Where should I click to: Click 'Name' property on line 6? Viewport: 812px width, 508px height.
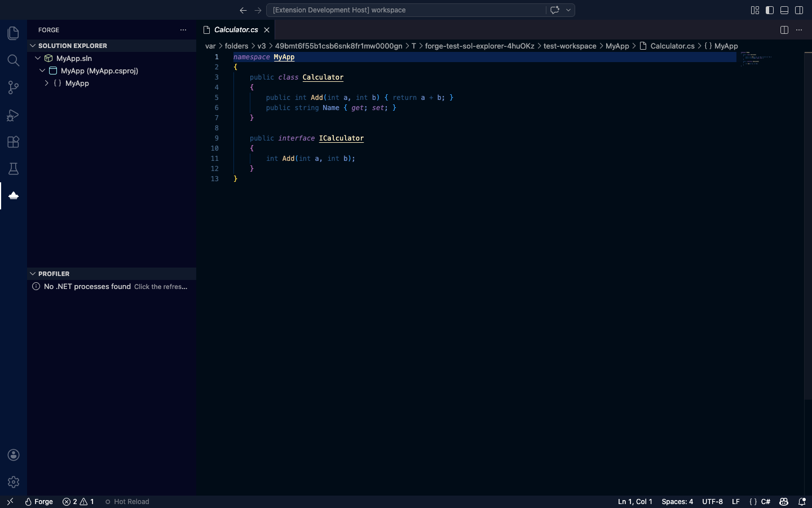[331, 108]
